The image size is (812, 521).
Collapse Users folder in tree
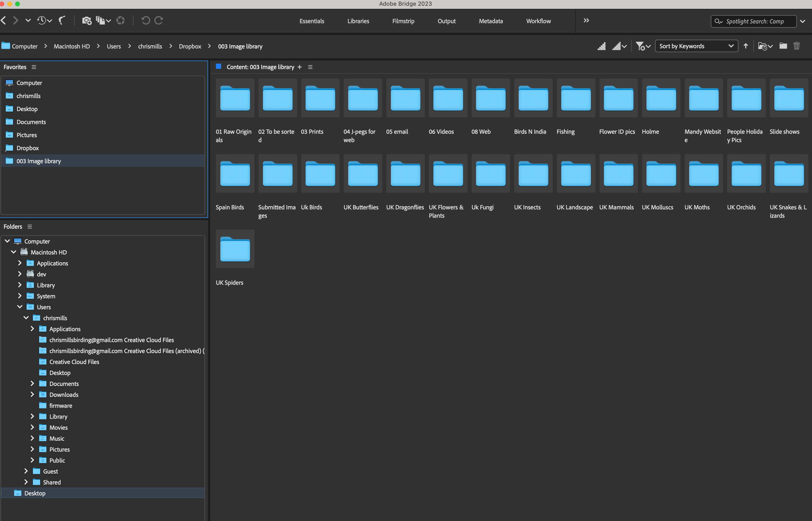(20, 306)
